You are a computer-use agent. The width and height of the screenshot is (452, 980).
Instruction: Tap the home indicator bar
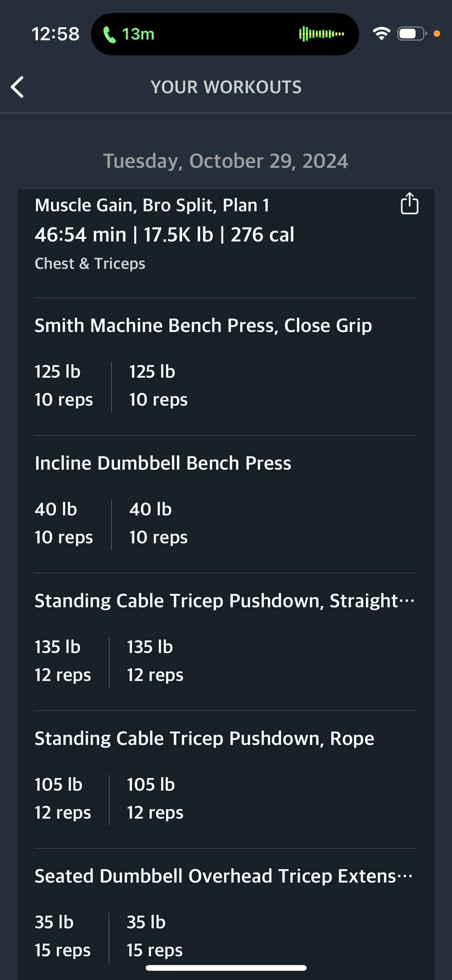(x=226, y=968)
